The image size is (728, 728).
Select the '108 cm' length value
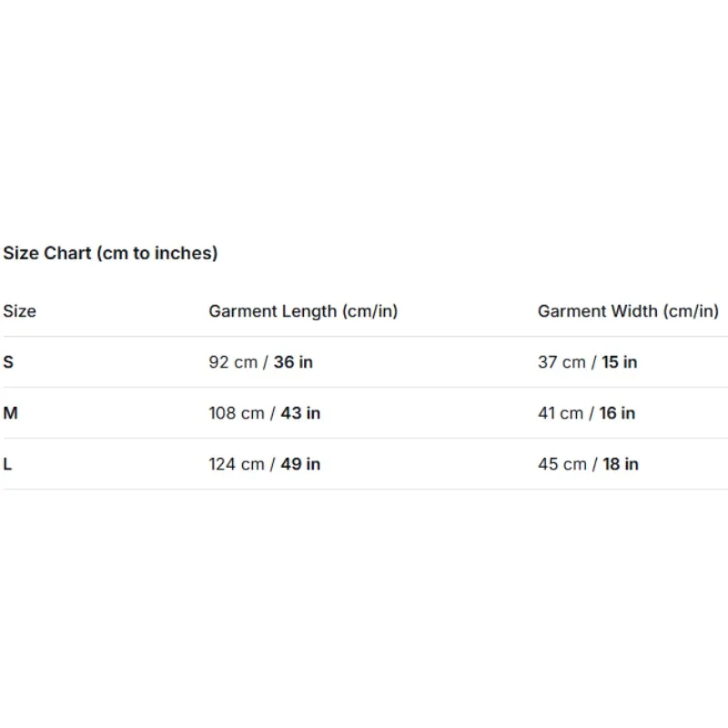coord(237,413)
